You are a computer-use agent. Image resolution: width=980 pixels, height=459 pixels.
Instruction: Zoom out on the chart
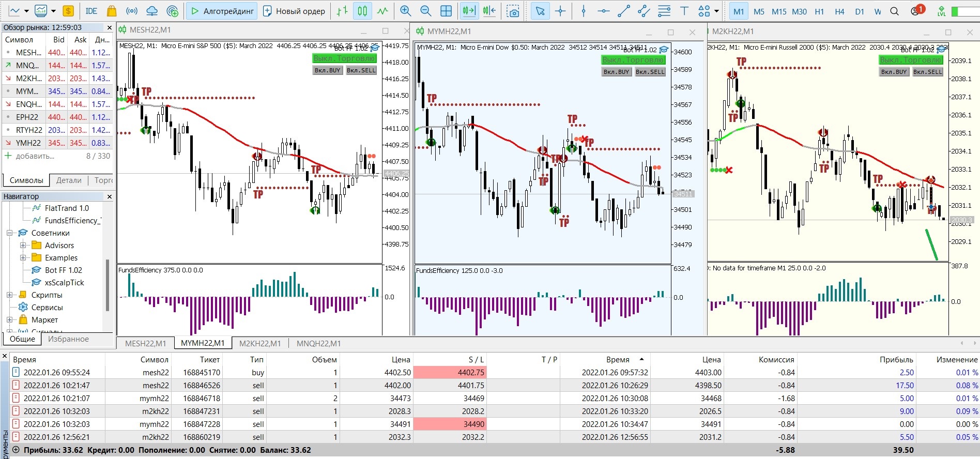[x=426, y=11]
